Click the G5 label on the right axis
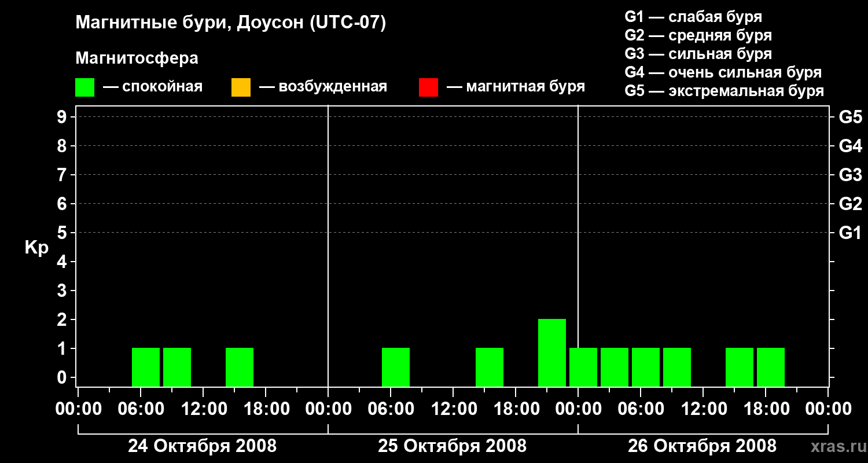This screenshot has height=463, width=868. pyautogui.click(x=851, y=117)
